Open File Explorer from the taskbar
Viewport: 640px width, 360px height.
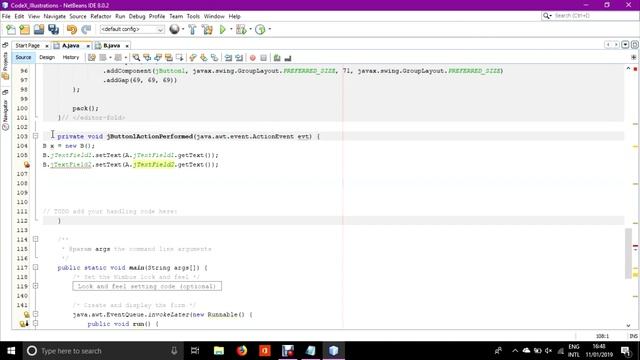pyautogui.click(x=219, y=351)
